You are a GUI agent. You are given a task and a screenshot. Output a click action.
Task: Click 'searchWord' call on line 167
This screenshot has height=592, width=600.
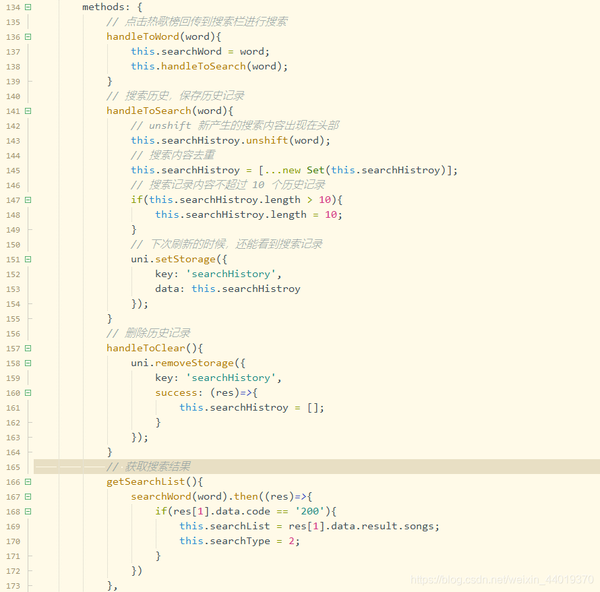point(161,497)
